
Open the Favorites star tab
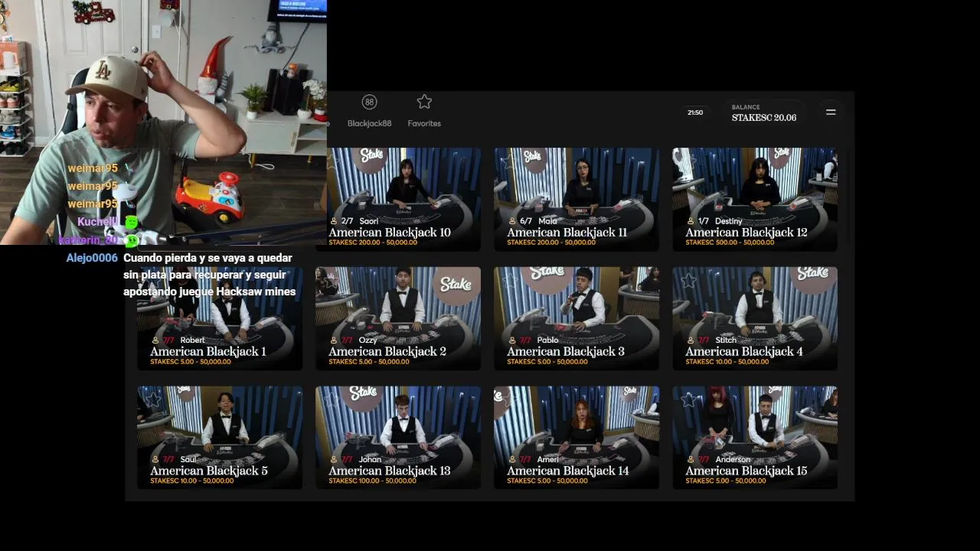pyautogui.click(x=424, y=102)
